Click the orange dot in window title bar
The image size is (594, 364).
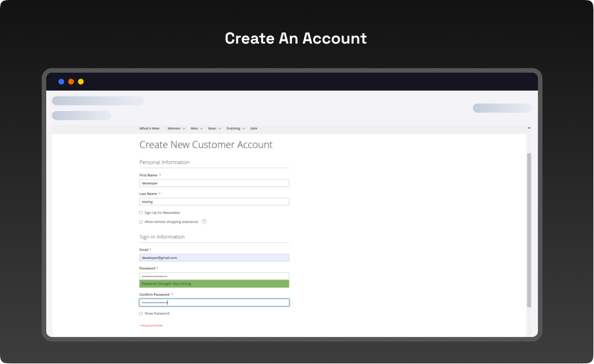[71, 82]
